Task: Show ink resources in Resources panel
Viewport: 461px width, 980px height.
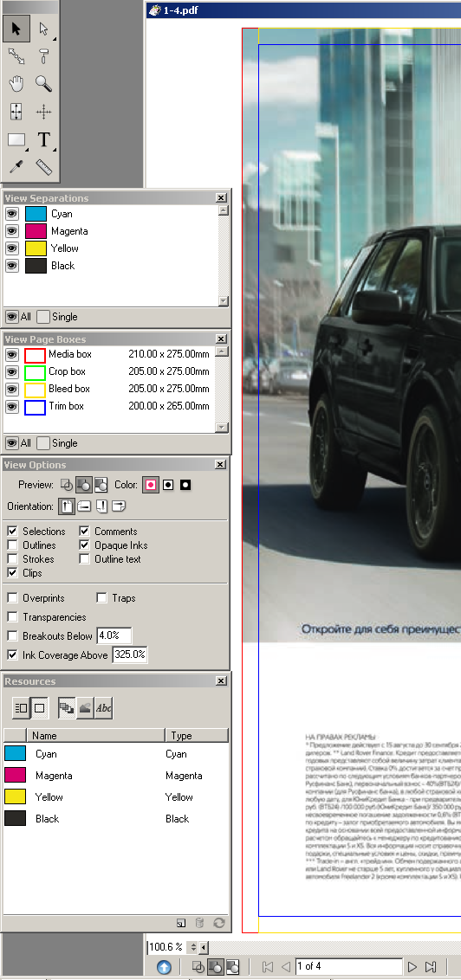Action: 67,708
